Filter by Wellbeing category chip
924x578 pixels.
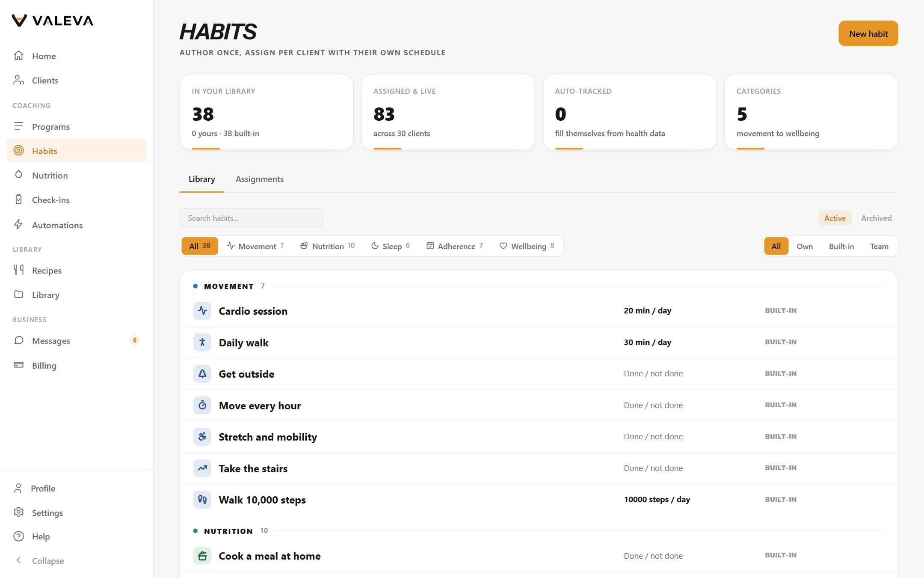[x=527, y=246]
